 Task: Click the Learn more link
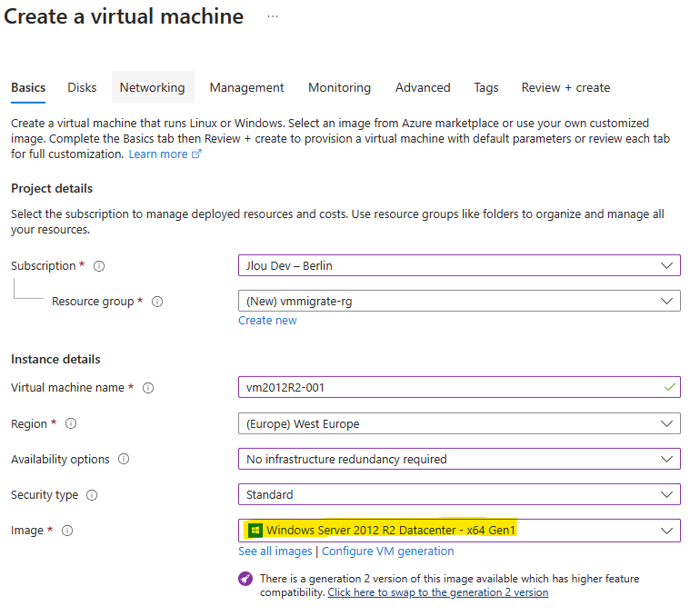pos(158,154)
